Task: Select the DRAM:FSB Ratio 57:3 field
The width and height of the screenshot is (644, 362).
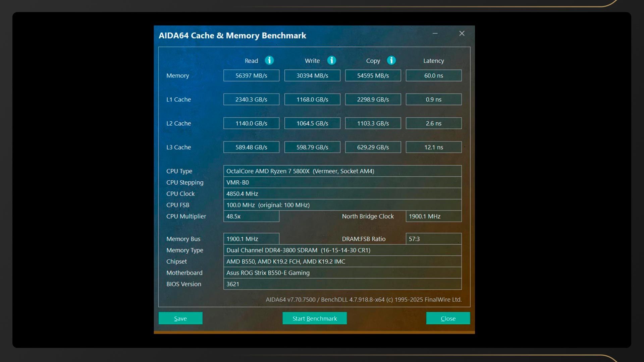Action: tap(433, 239)
